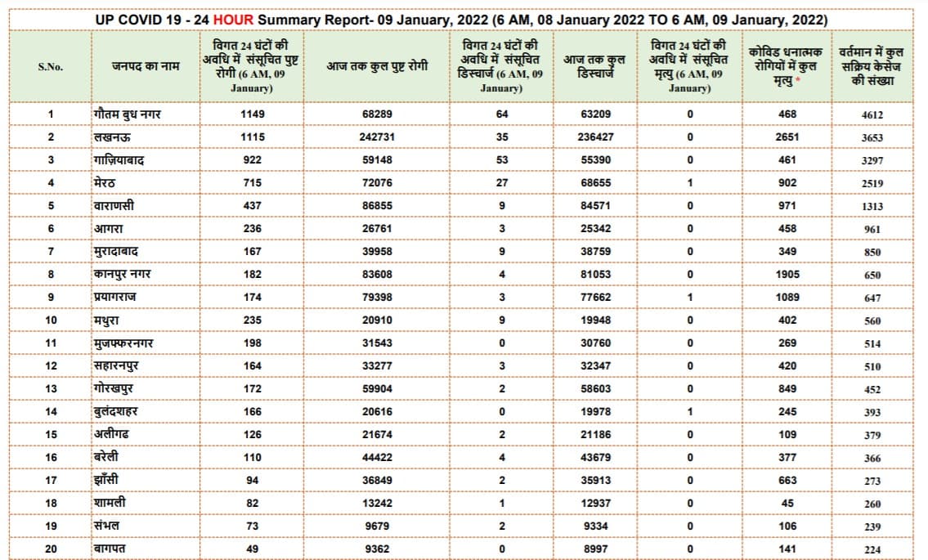
Task: Click the S.No. column header
Action: click(51, 67)
